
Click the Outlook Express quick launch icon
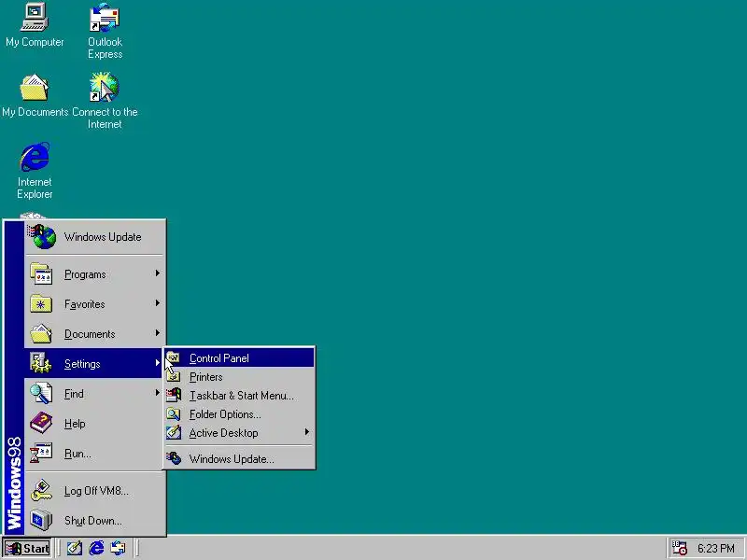tap(118, 548)
